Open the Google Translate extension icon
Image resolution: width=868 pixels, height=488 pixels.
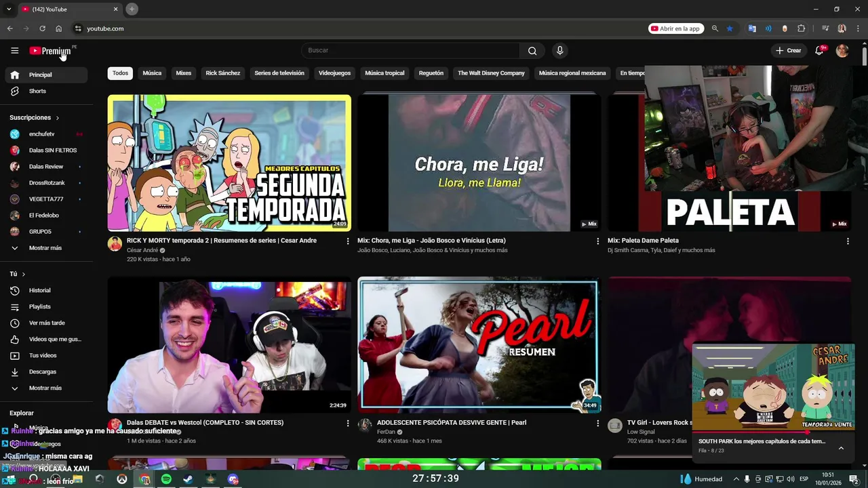(x=752, y=28)
